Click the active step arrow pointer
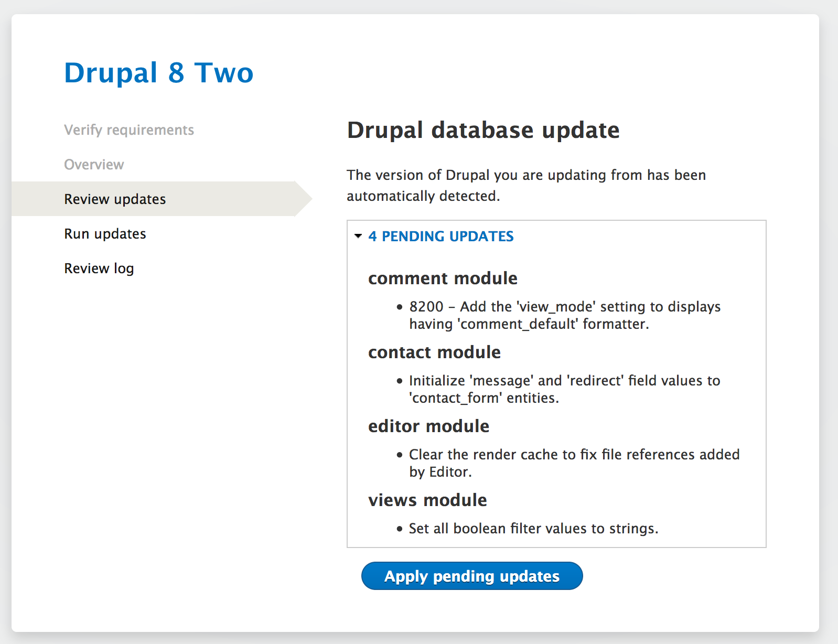Viewport: 838px width, 644px height. 304,199
